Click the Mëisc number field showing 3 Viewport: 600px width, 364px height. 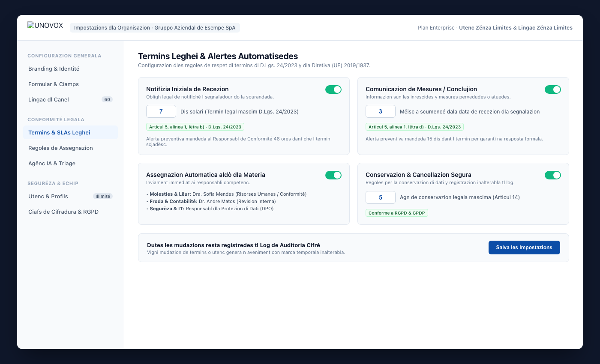tap(381, 111)
